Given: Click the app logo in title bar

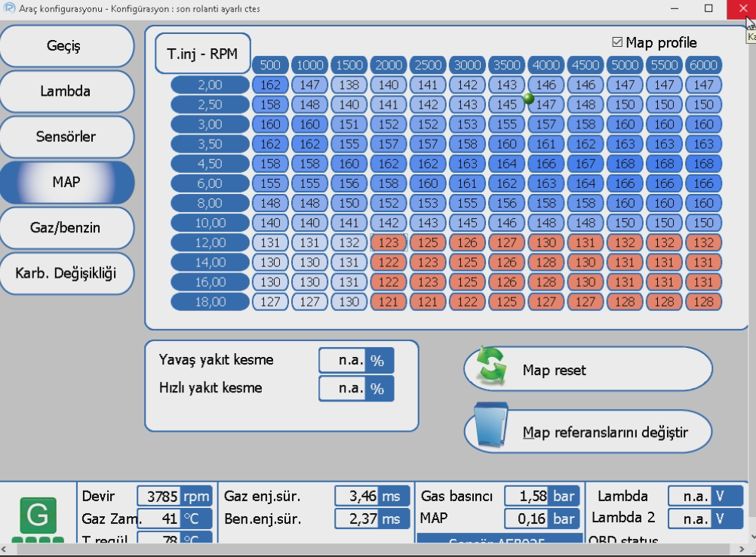Looking at the screenshot, I should tap(8, 8).
